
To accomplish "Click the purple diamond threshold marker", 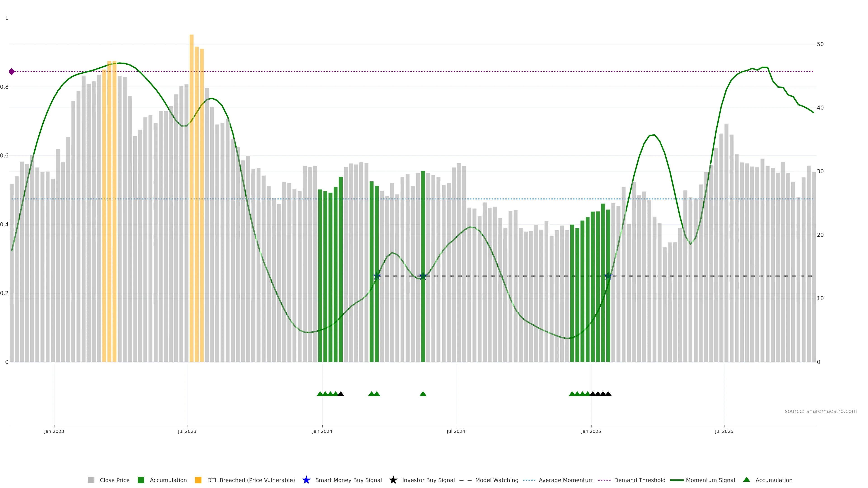I will [x=12, y=71].
